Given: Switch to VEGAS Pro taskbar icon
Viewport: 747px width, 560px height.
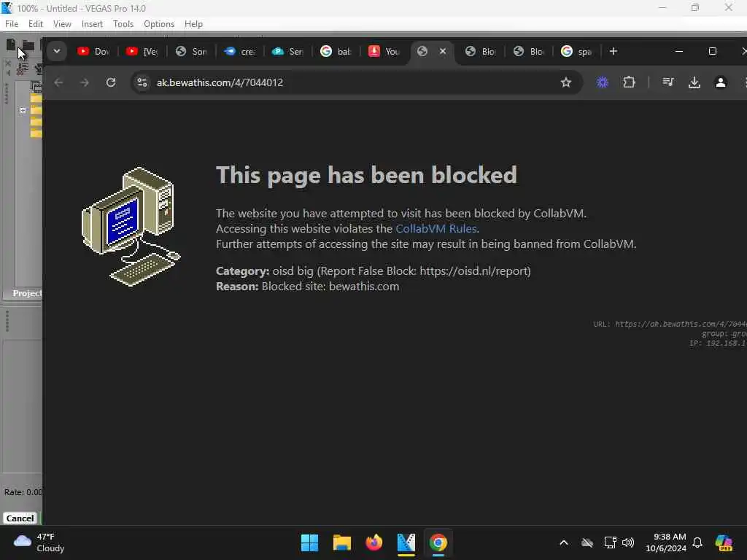Looking at the screenshot, I should 406,542.
